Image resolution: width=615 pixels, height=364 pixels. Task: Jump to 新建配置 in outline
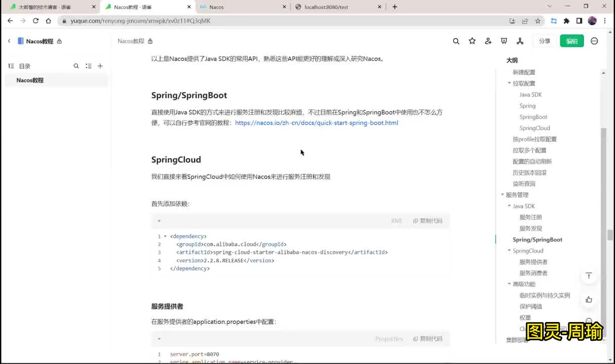524,72
